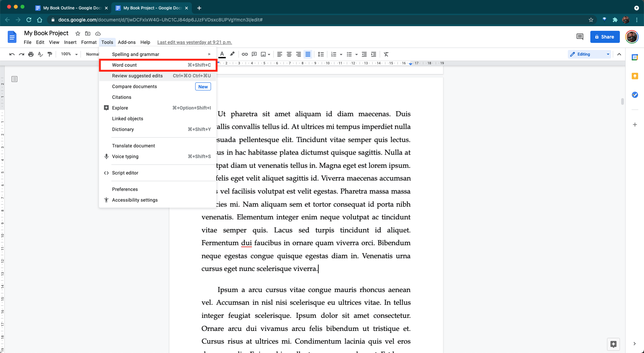The width and height of the screenshot is (644, 353).
Task: Star the My Book Project document
Action: click(x=78, y=34)
